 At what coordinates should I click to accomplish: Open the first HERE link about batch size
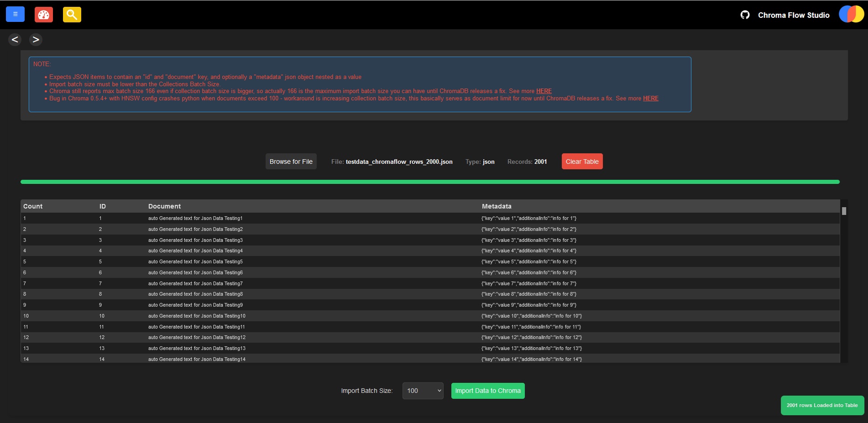point(544,91)
